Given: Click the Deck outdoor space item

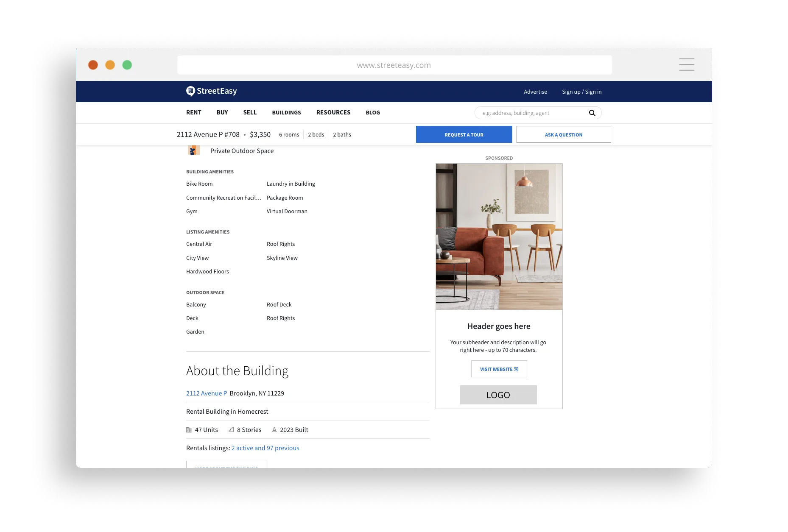Looking at the screenshot, I should [192, 318].
